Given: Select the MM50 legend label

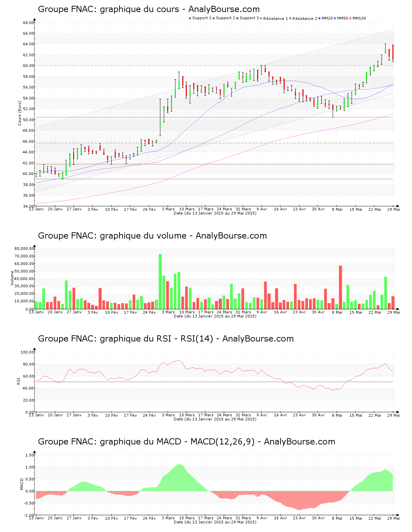Looking at the screenshot, I should coord(343,18).
